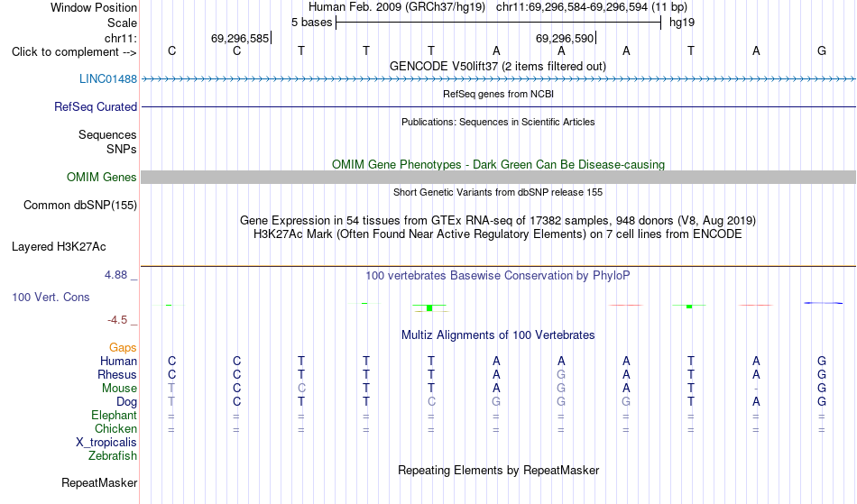The width and height of the screenshot is (857, 504).
Task: Click Multiz Alignments of 100 Vertebrates title
Action: coord(498,334)
